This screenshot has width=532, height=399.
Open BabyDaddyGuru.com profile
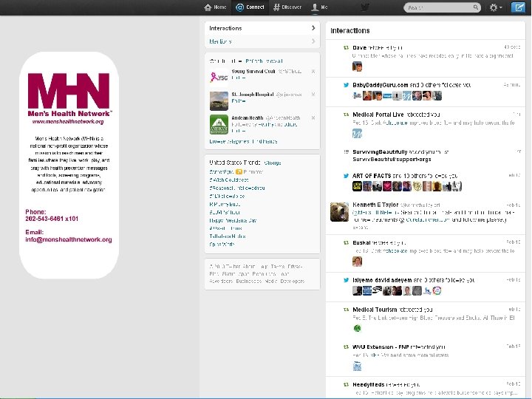[x=380, y=85]
